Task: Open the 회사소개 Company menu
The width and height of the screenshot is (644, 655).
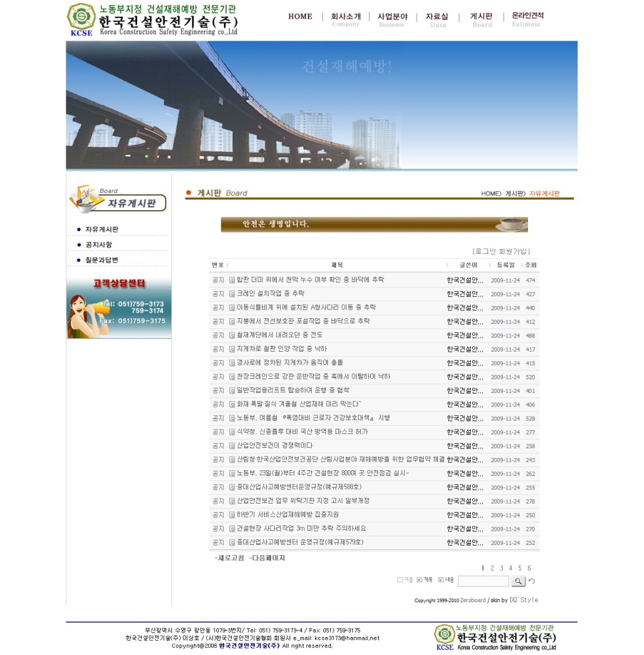Action: click(346, 19)
